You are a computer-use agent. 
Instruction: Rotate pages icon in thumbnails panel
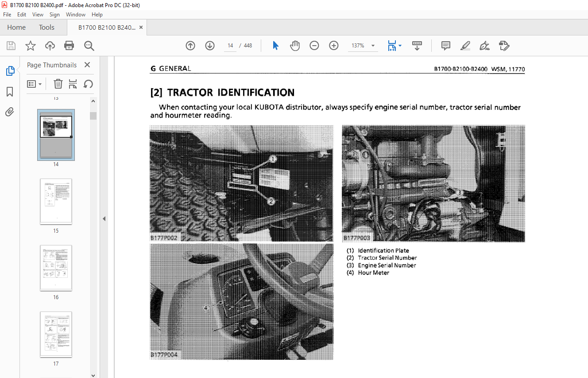click(88, 84)
